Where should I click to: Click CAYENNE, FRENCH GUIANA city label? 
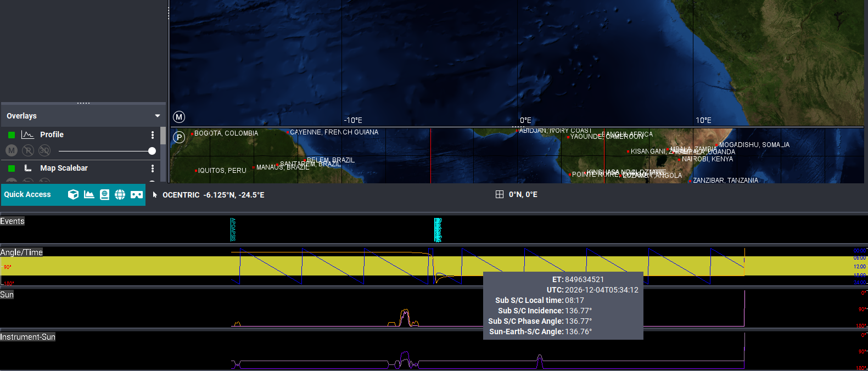tap(334, 132)
